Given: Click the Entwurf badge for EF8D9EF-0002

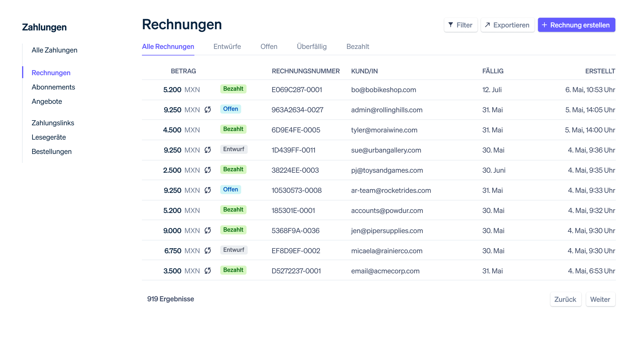Looking at the screenshot, I should pos(234,250).
